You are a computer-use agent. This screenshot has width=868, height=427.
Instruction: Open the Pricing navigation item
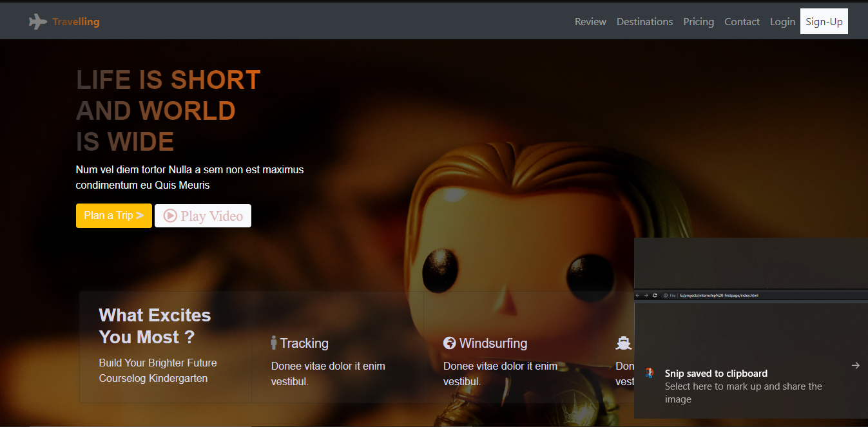[699, 21]
